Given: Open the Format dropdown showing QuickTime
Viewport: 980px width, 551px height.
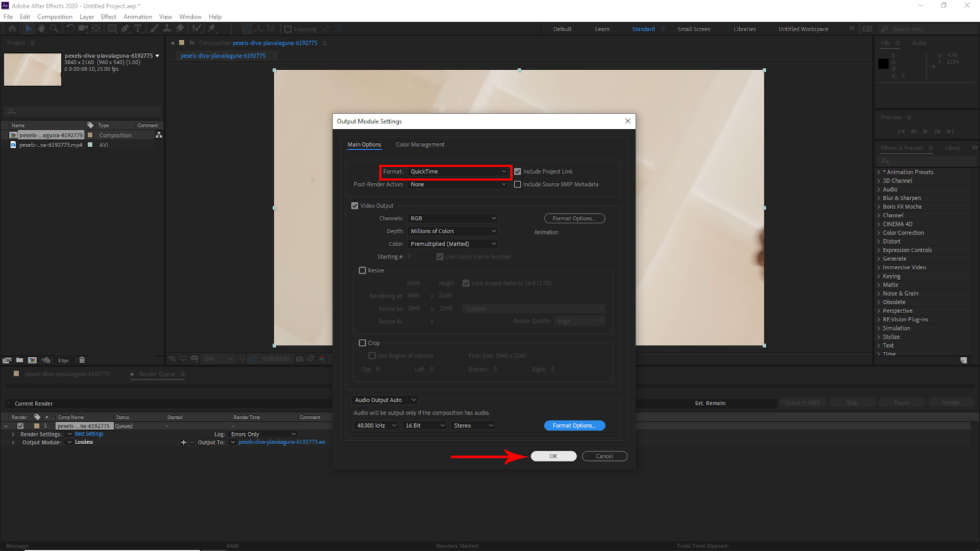Looking at the screenshot, I should (458, 171).
